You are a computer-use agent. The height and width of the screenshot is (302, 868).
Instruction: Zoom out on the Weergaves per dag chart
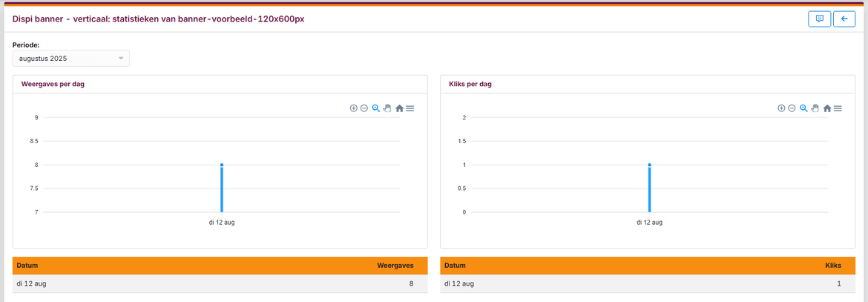coord(364,108)
